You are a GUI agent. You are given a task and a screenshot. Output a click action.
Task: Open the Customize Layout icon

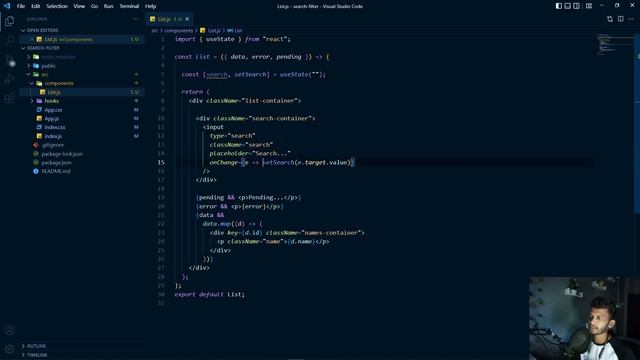pos(589,6)
